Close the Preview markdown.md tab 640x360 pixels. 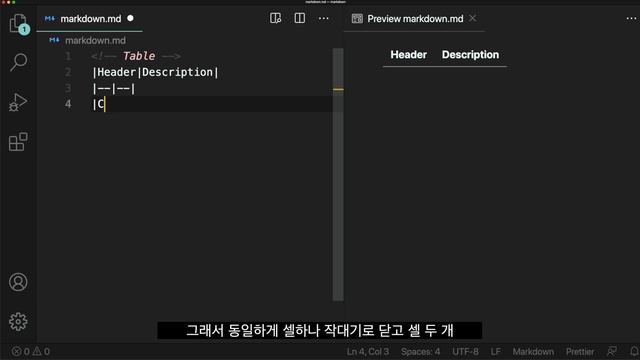coord(473,18)
